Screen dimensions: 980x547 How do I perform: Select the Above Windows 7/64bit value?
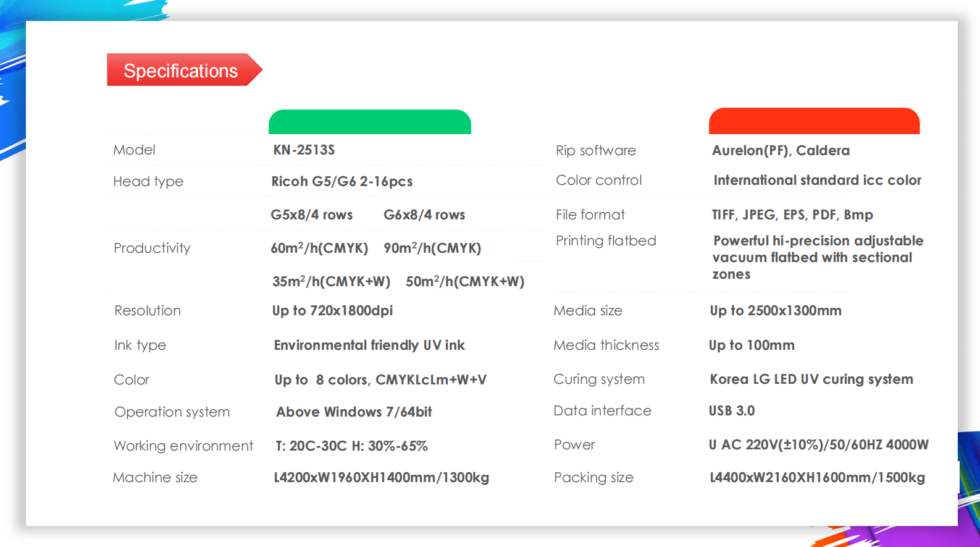[354, 412]
